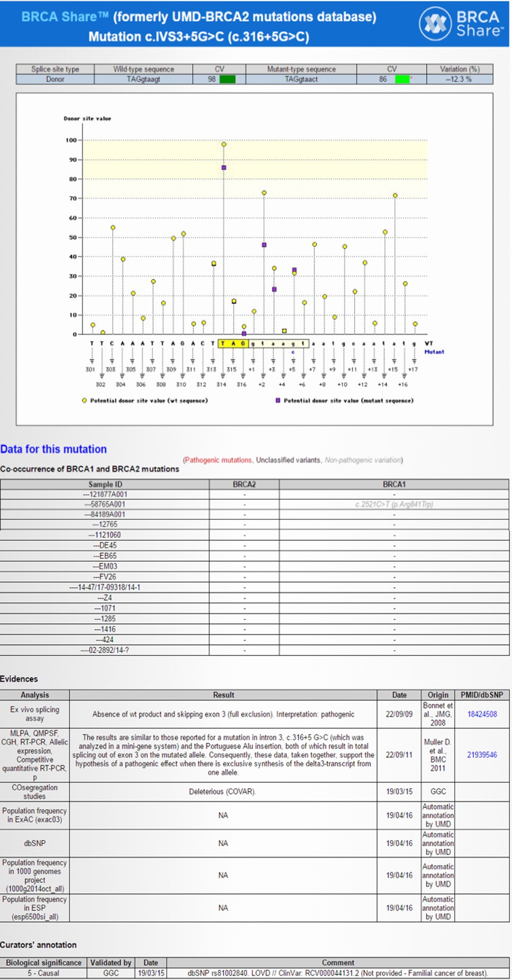Click the dark green wild-type CV swatch
Image resolution: width=512 pixels, height=980 pixels.
(228, 79)
